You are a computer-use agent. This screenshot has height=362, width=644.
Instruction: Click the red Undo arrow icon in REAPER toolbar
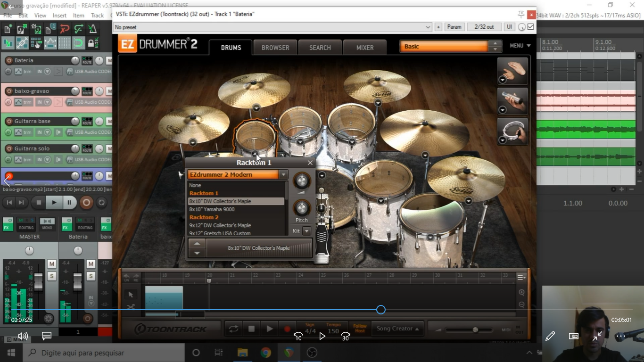(65, 29)
